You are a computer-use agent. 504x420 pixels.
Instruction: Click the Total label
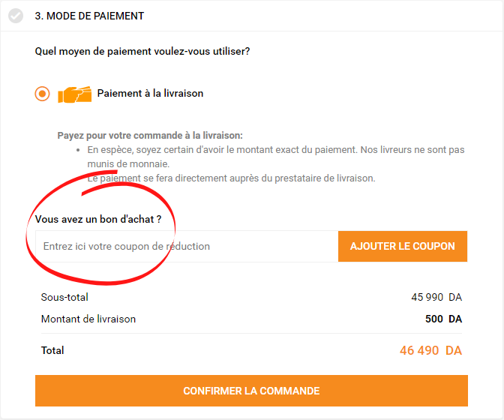click(52, 350)
